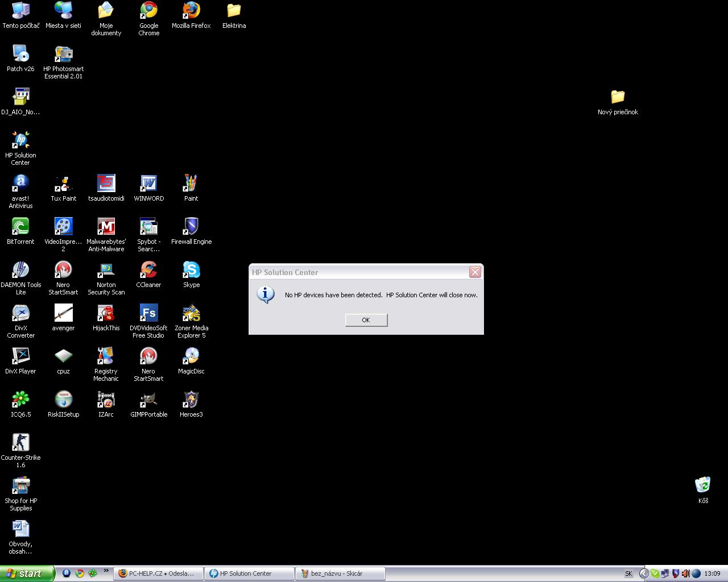Select the DivX Player desktop shortcut
Viewport: 728px width, 582px height.
click(x=20, y=361)
